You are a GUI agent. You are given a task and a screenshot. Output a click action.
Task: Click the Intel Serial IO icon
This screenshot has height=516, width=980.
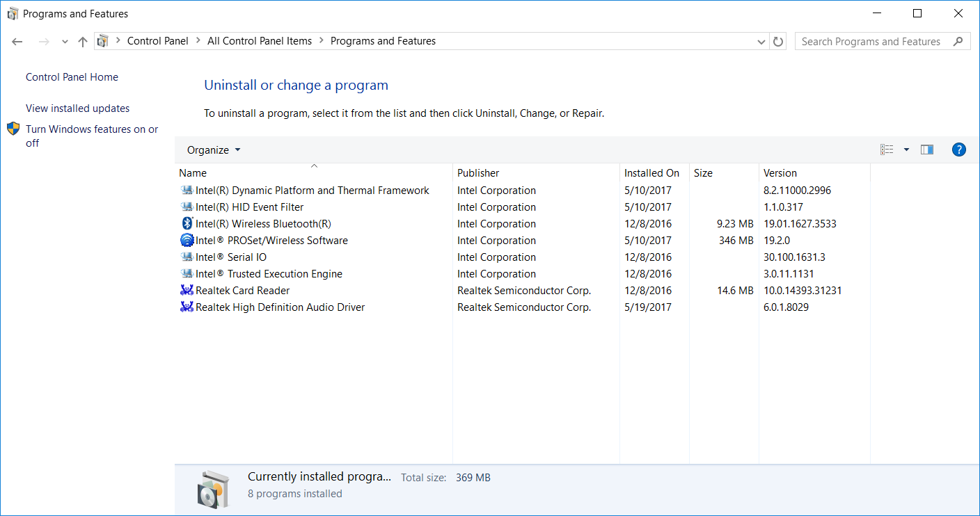click(x=187, y=257)
